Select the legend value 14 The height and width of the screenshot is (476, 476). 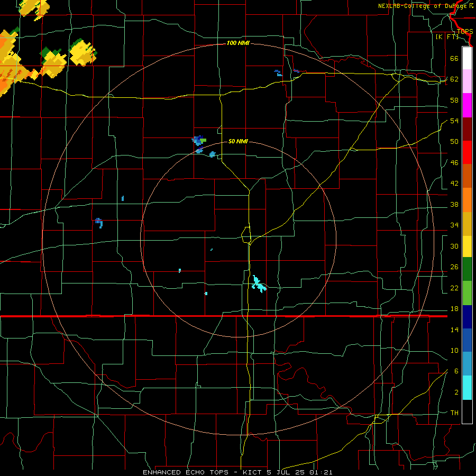(x=454, y=329)
